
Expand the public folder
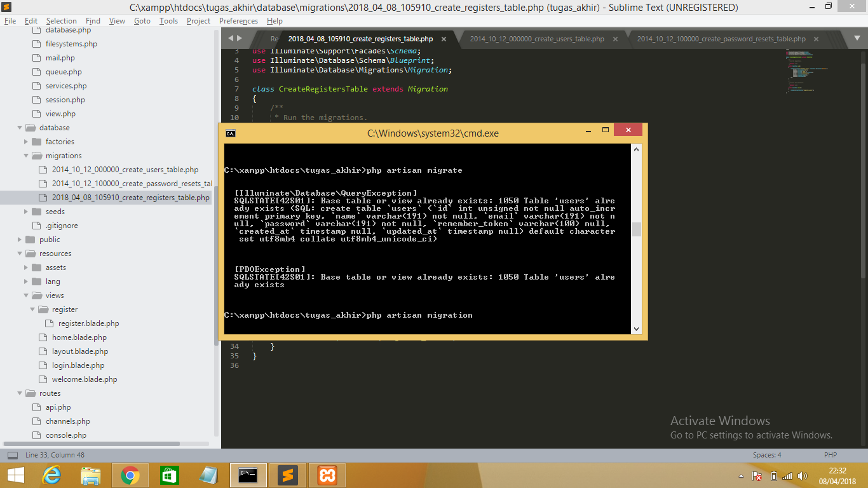20,240
